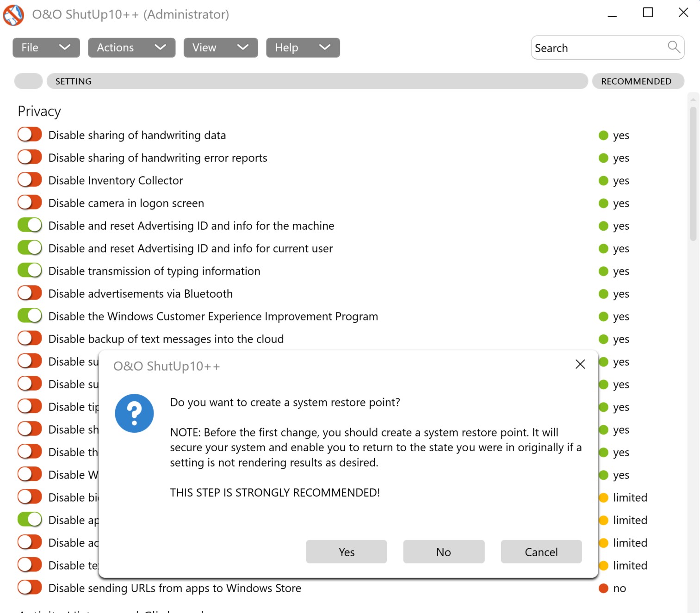The height and width of the screenshot is (613, 700).
Task: Click the No button in dialog
Action: pos(443,552)
